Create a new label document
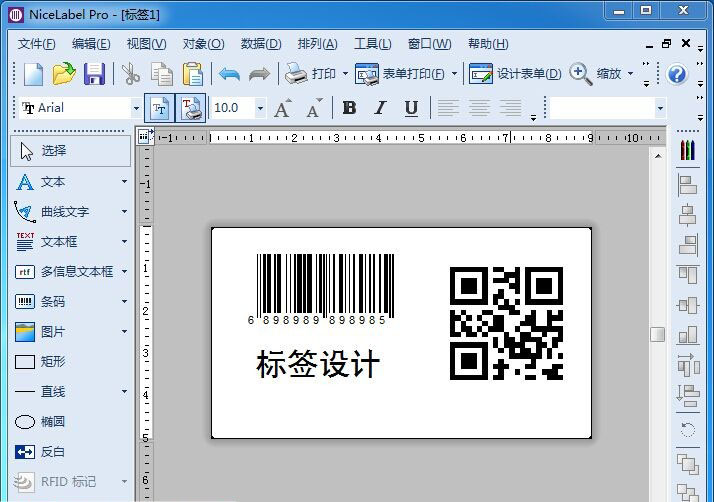 [x=33, y=74]
